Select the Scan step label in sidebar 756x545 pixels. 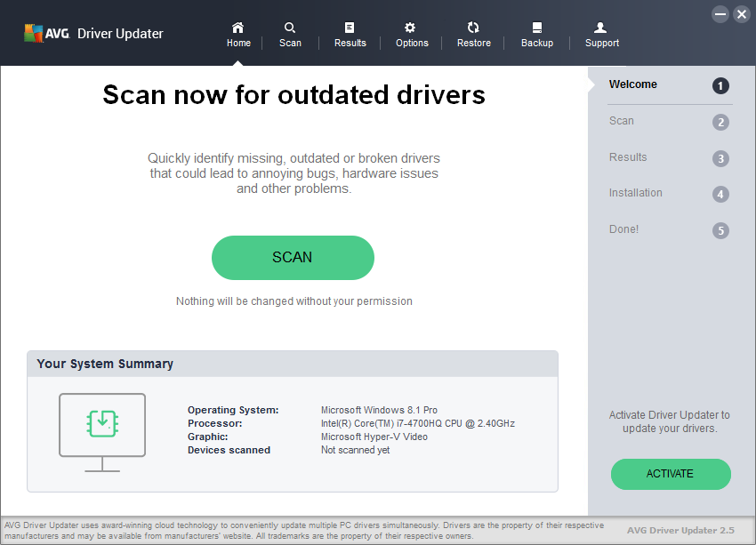point(621,120)
